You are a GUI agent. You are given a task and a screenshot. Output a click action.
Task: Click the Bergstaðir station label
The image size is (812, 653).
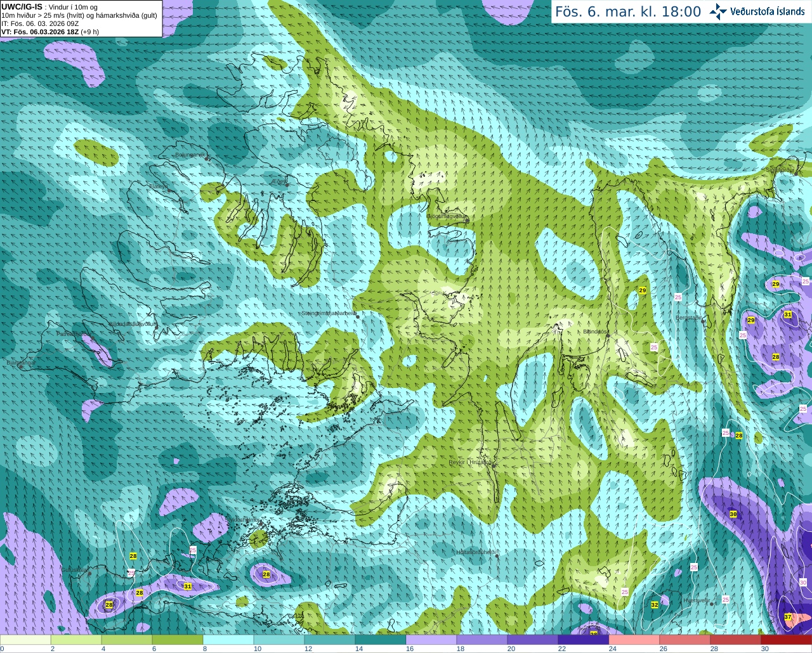click(x=688, y=317)
